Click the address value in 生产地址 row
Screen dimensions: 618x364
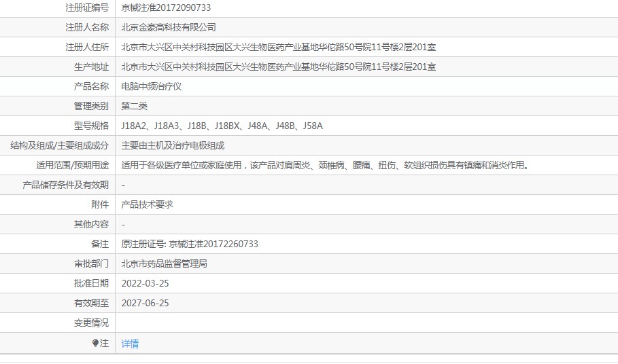pyautogui.click(x=279, y=67)
